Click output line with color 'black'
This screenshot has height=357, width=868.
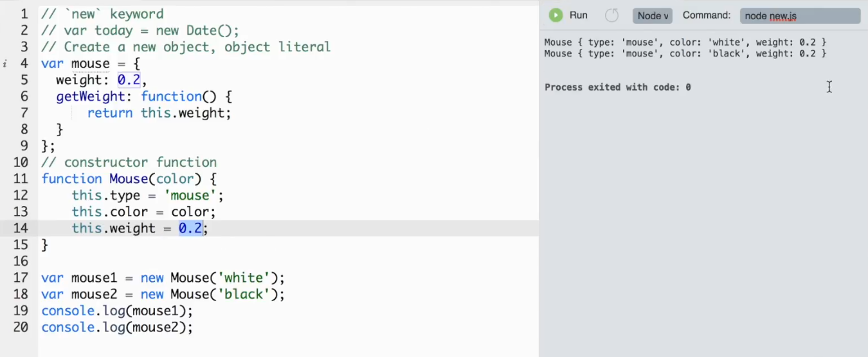(685, 54)
